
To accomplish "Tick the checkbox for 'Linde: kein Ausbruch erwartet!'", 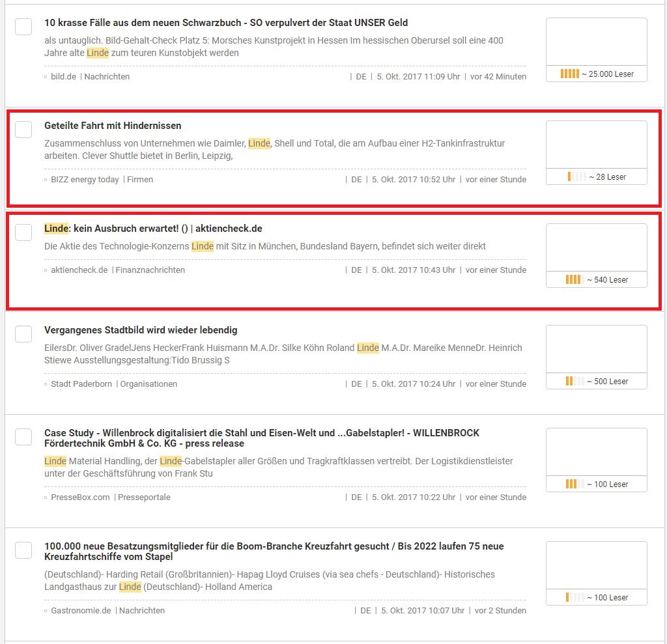I will pos(23,232).
